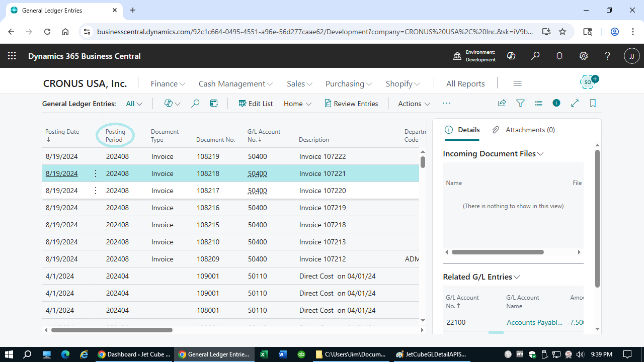
Task: Click the Tell Me search magnifier
Action: click(535, 56)
